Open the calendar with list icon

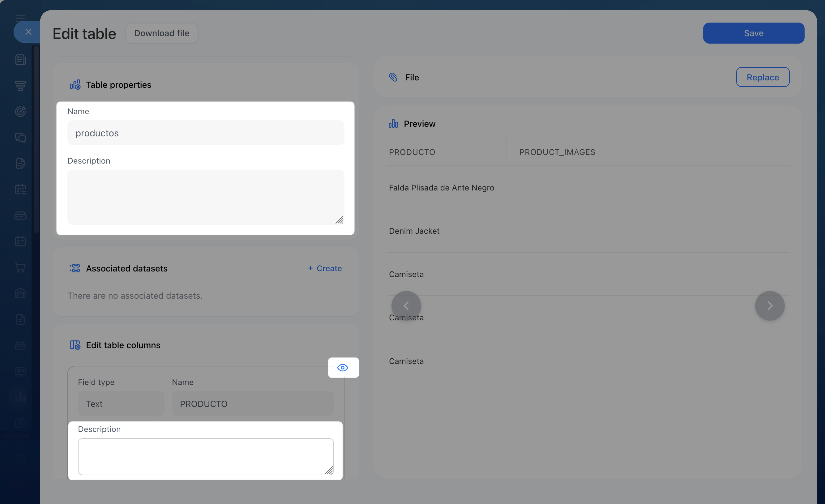[x=20, y=190]
